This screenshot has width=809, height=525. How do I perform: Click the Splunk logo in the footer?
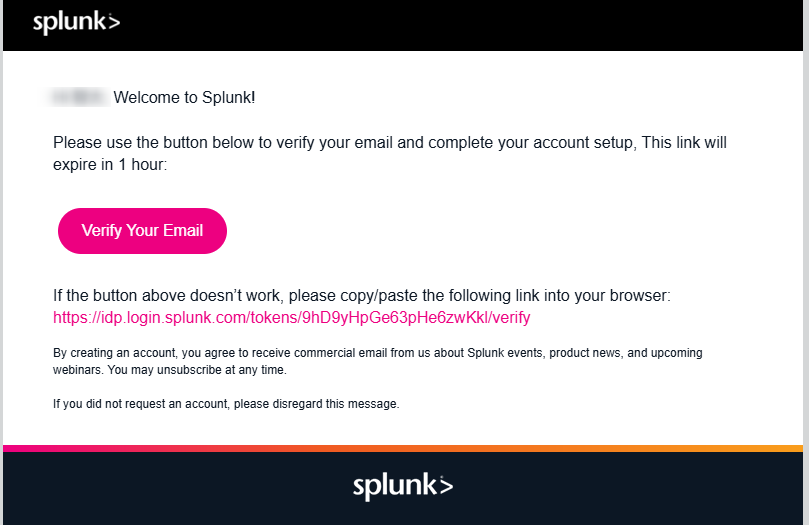[x=402, y=486]
